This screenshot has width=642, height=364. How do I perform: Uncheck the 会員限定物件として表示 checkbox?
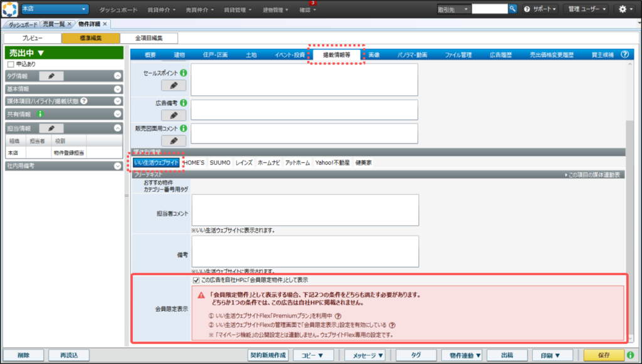pos(196,280)
